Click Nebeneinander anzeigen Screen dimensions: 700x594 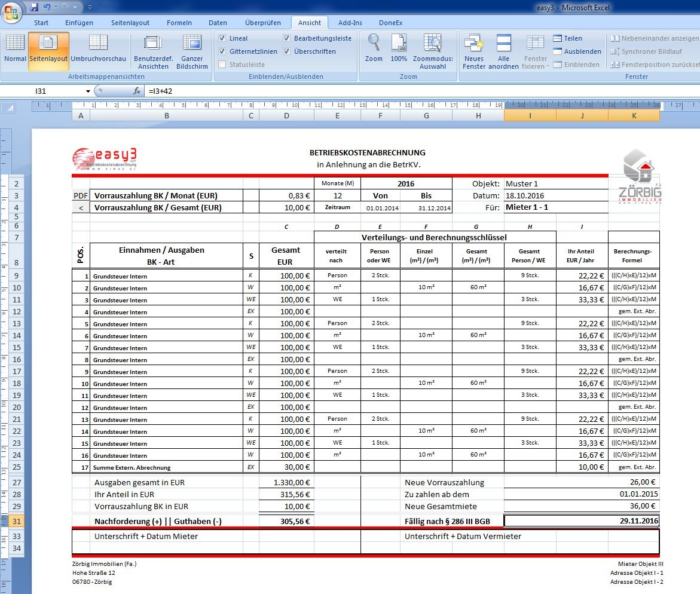point(655,38)
